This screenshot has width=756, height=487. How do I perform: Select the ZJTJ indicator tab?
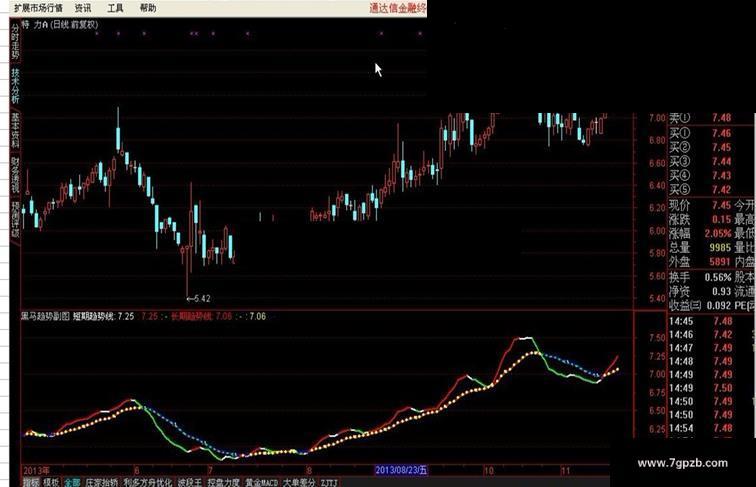point(329,482)
